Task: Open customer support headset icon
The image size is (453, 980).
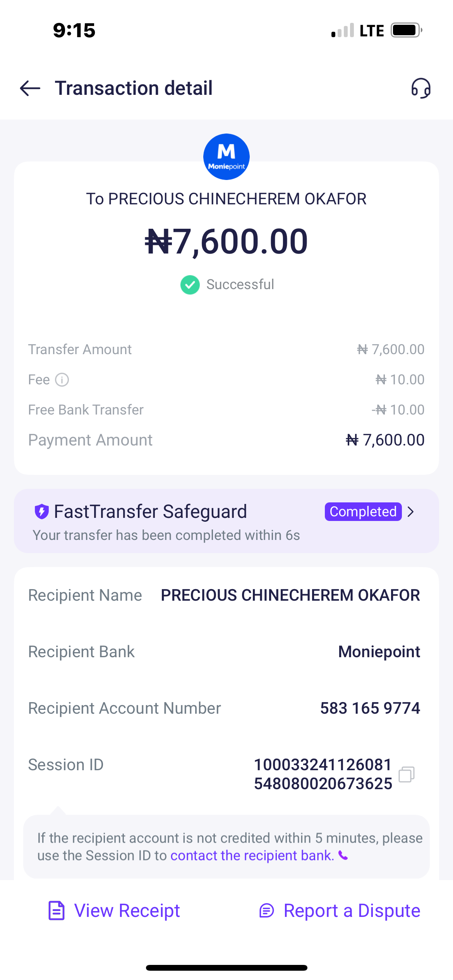Action: (x=421, y=88)
